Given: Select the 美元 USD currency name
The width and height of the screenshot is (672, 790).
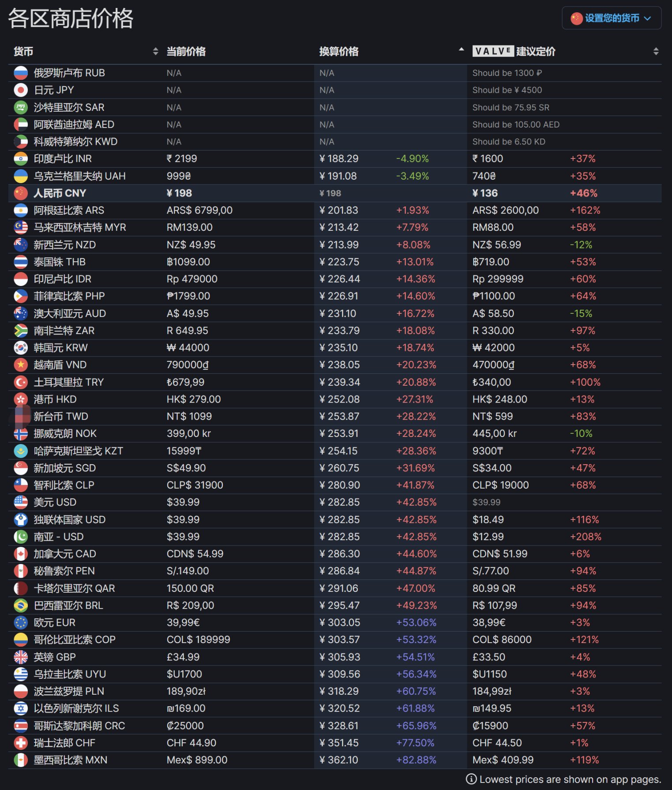Looking at the screenshot, I should (55, 502).
